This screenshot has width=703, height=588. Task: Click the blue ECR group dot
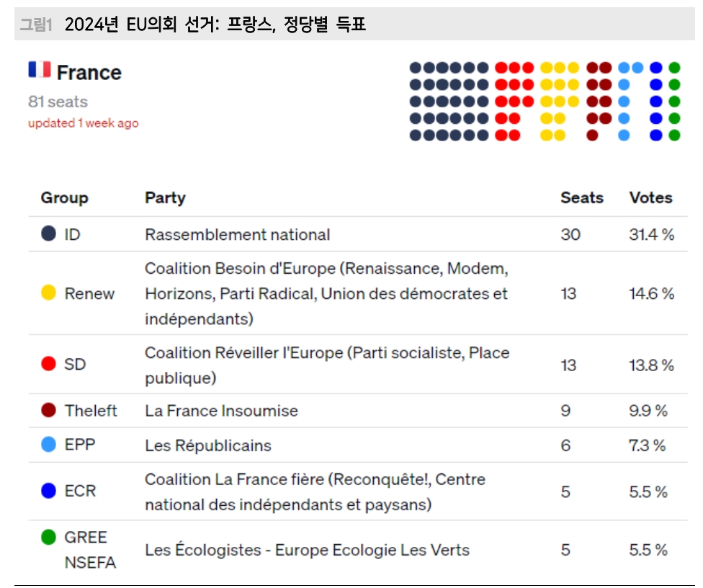coord(48,491)
